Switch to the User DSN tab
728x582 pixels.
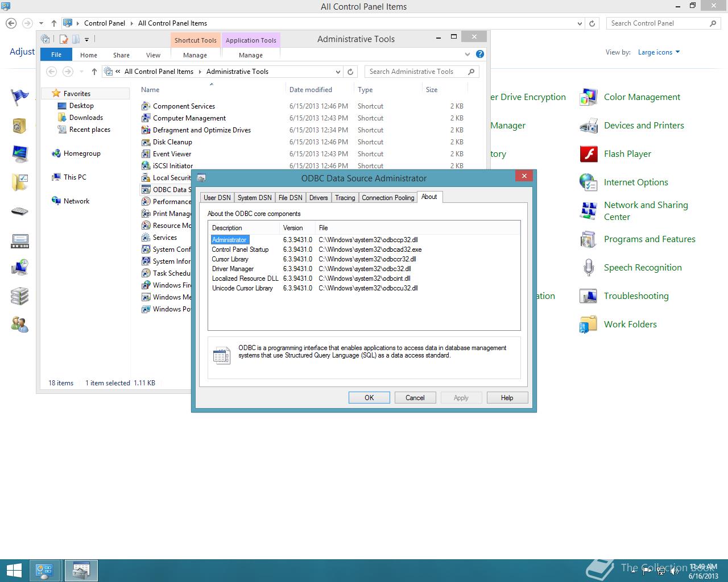click(x=217, y=198)
